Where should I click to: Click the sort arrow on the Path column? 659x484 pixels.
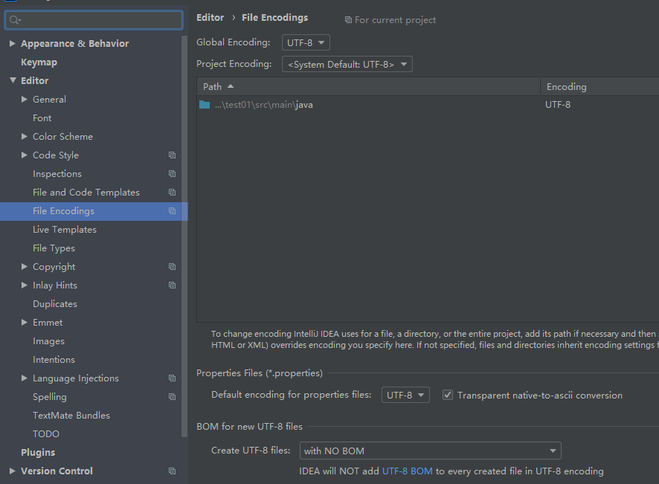pos(230,87)
